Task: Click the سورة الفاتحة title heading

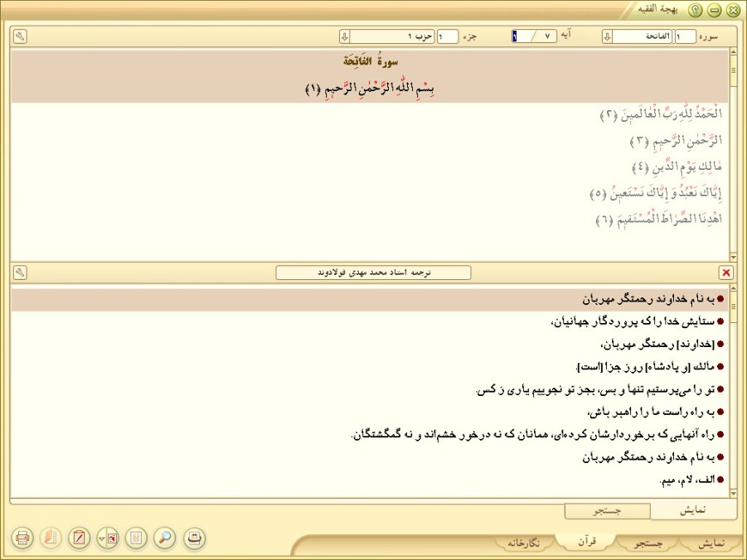Action: (x=370, y=61)
